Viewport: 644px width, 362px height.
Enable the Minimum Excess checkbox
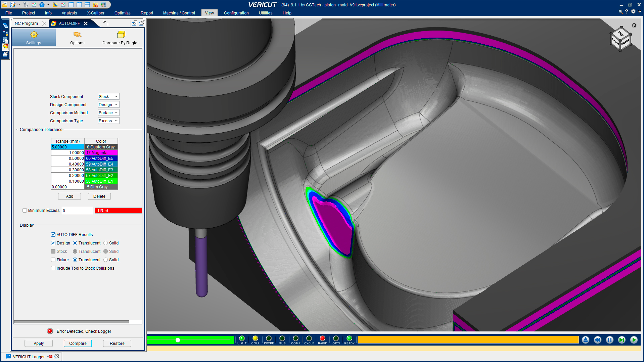[25, 211]
